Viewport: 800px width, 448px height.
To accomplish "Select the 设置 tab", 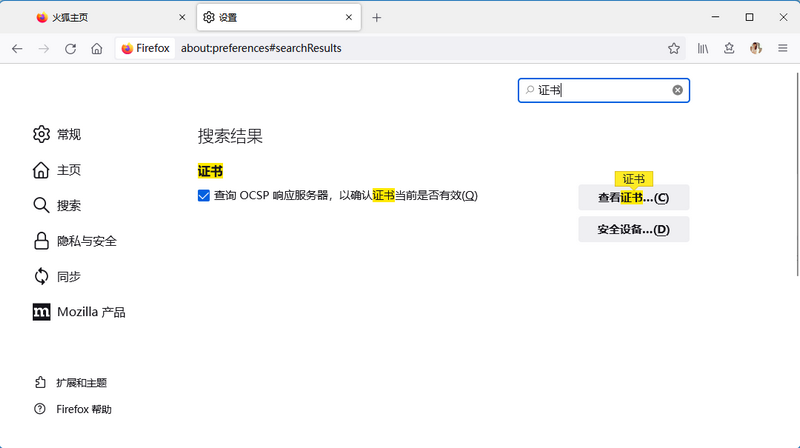I will (x=279, y=17).
